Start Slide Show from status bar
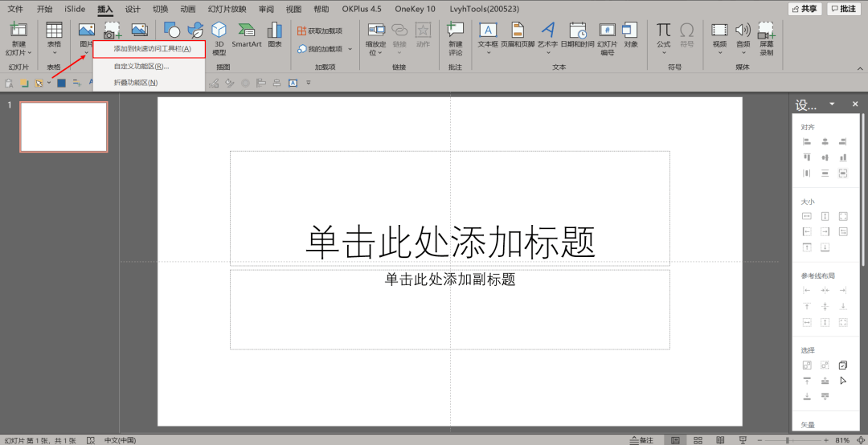This screenshot has width=868, height=445. [741, 440]
